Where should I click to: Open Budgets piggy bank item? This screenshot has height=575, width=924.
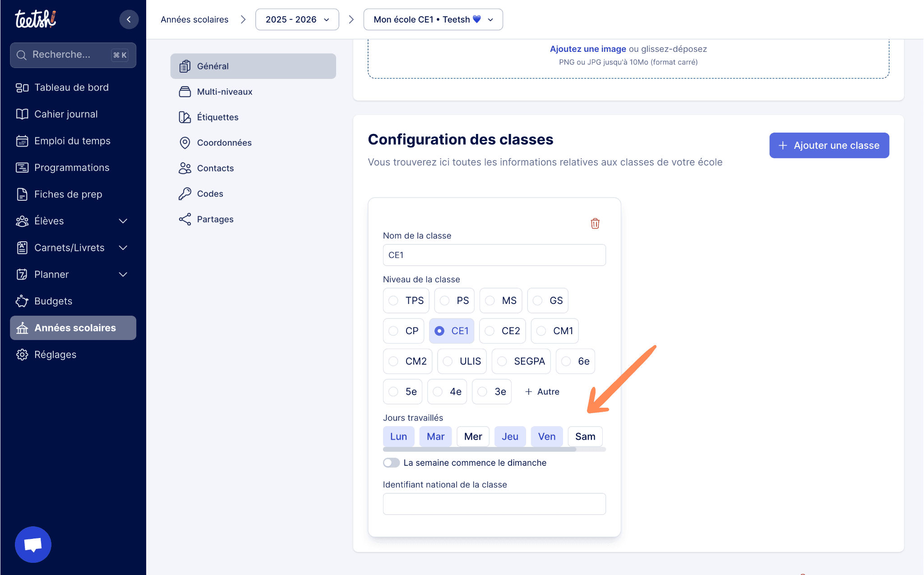click(x=53, y=301)
